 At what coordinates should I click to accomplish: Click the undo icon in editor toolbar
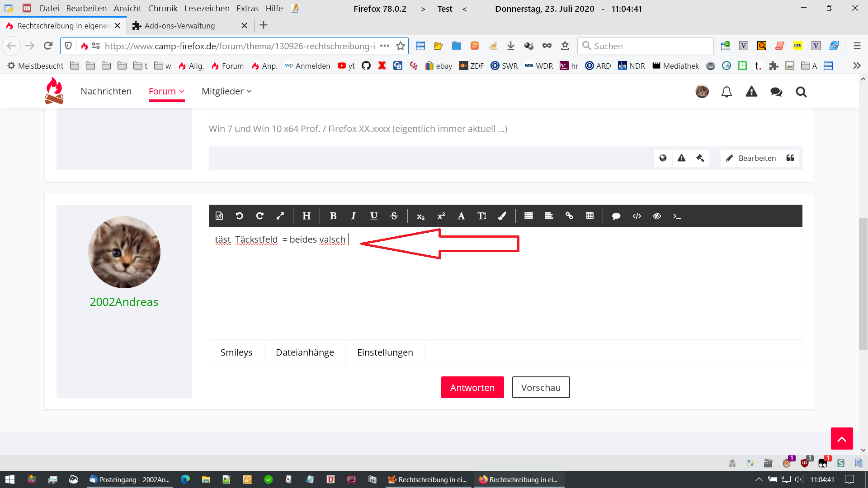(239, 216)
